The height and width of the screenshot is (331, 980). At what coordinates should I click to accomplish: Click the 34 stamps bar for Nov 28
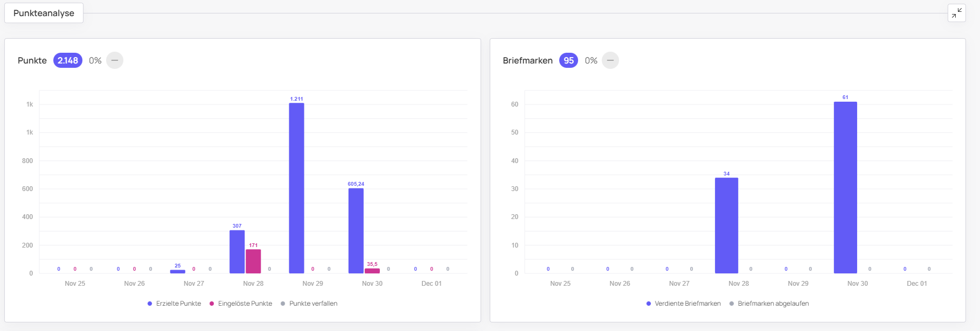coord(726,226)
